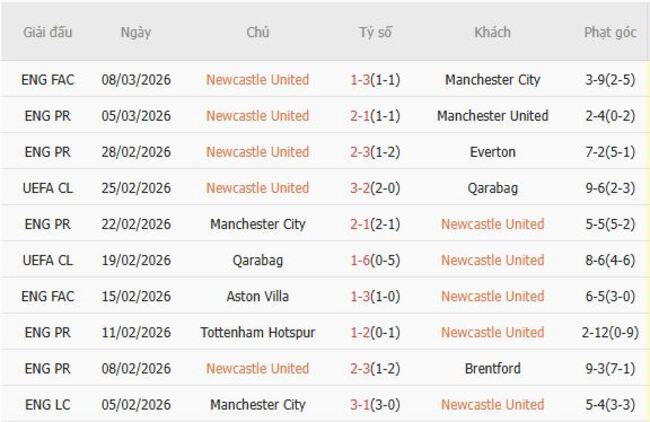Screen dimensions: 650x422
Task: Select the Chủ column header
Action: [x=257, y=32]
